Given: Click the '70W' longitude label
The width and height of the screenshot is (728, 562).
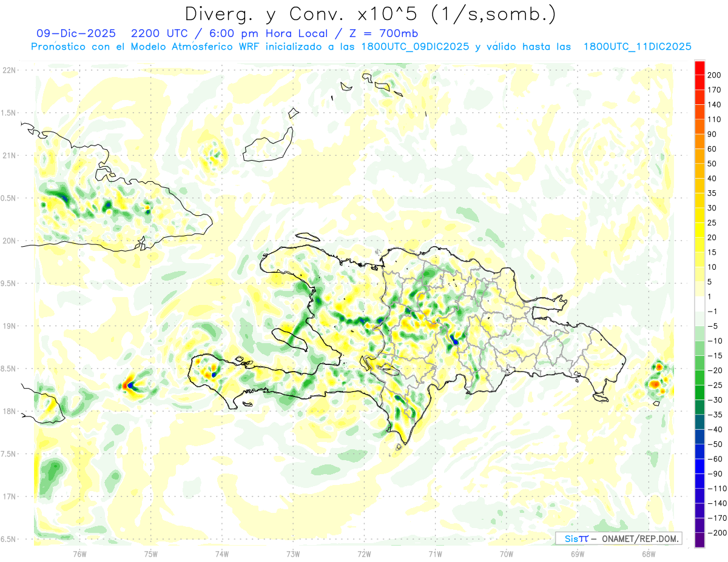Looking at the screenshot, I should (x=507, y=553).
